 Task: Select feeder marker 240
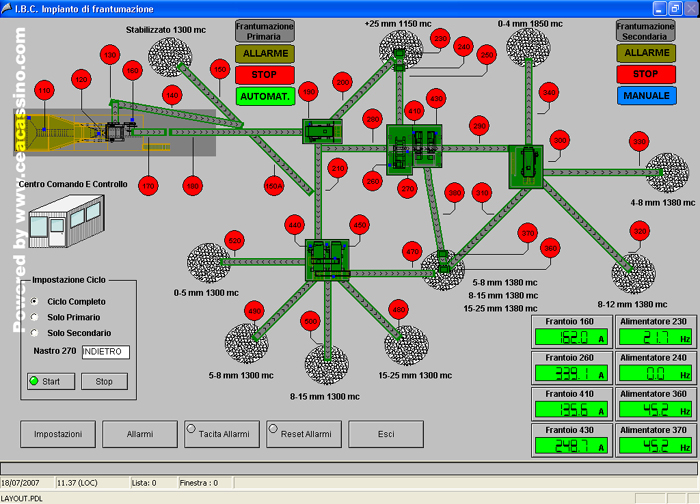coord(463,46)
